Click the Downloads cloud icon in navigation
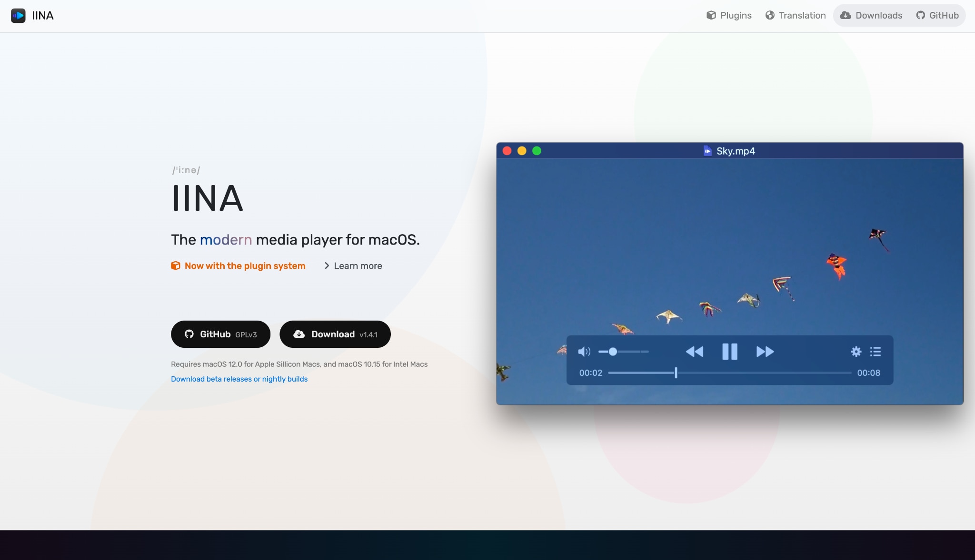This screenshot has width=975, height=560. [x=846, y=15]
